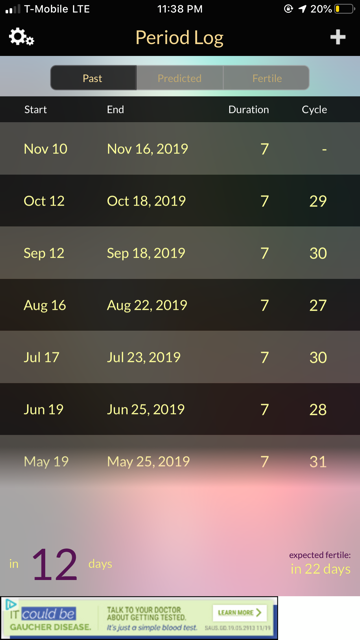
Task: Tap the Cycle column header
Action: coord(314,109)
